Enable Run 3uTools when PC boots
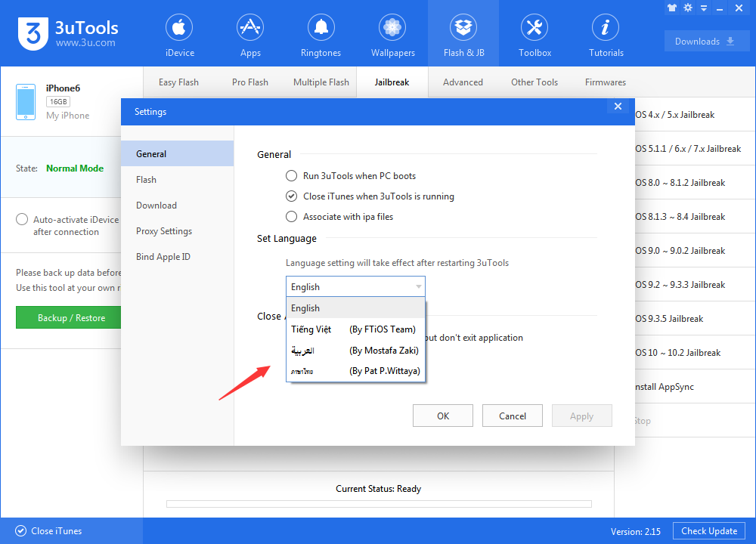The image size is (756, 544). click(x=291, y=176)
